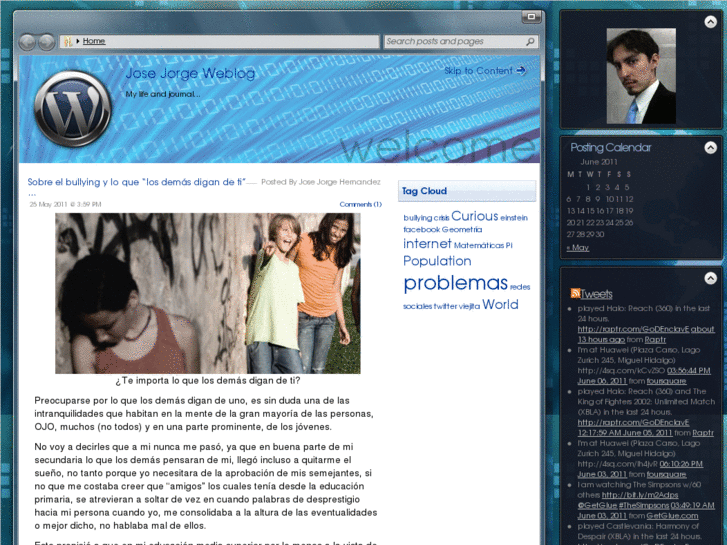Select the Geometría tag

[x=462, y=230]
